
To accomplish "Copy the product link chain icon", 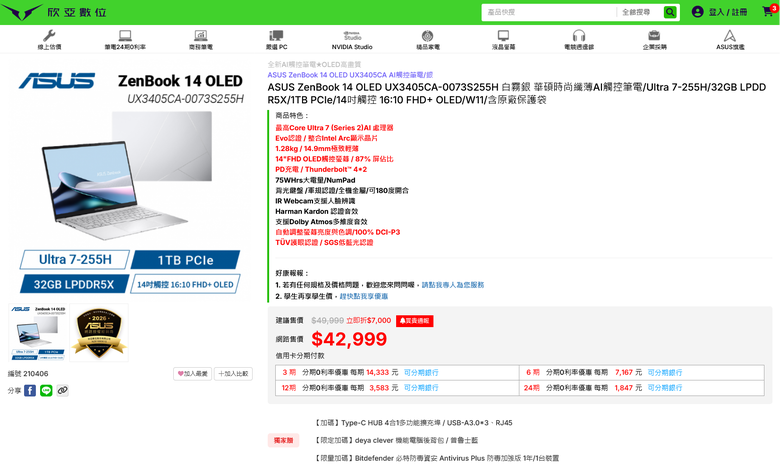I will [62, 390].
